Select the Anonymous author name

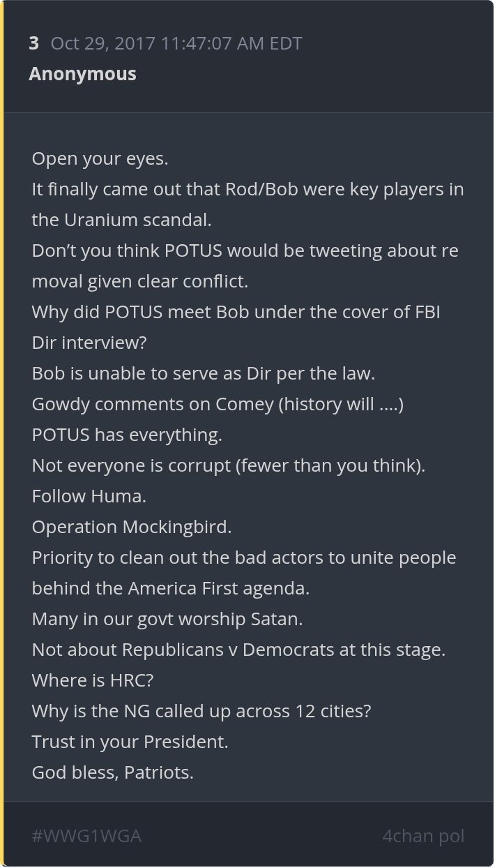click(x=82, y=74)
